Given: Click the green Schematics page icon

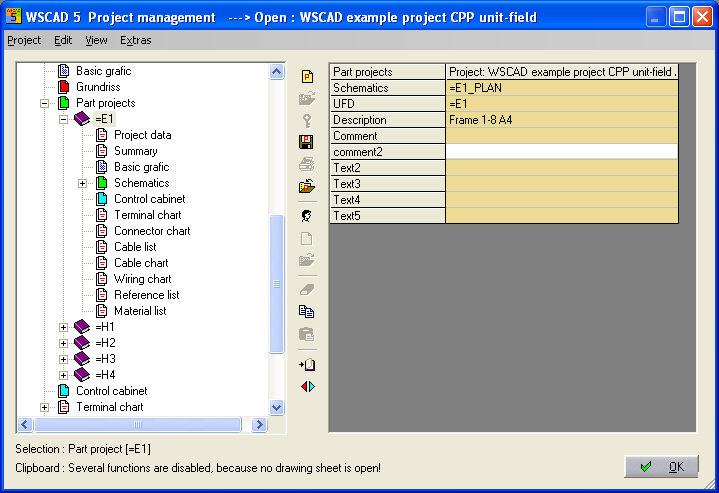Looking at the screenshot, I should pos(102,183).
